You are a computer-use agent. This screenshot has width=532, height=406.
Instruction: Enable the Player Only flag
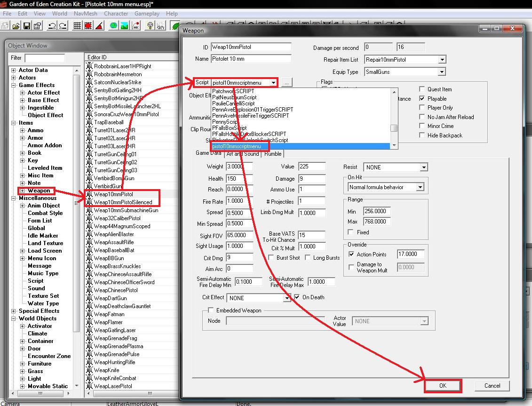point(422,107)
